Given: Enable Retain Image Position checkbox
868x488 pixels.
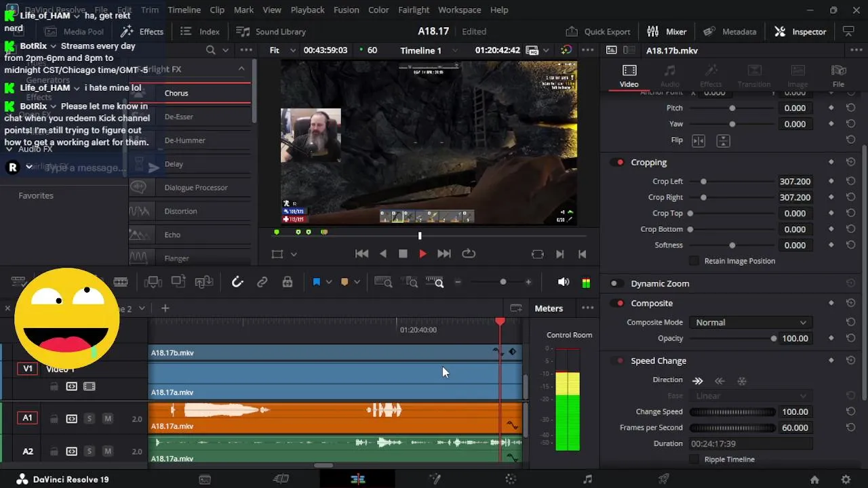Looking at the screenshot, I should [694, 261].
